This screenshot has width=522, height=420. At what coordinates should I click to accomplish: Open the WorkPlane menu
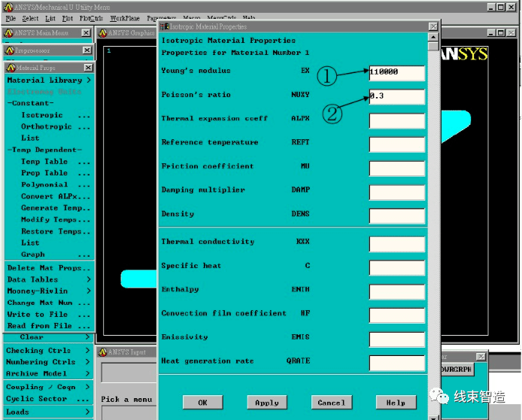click(x=125, y=18)
